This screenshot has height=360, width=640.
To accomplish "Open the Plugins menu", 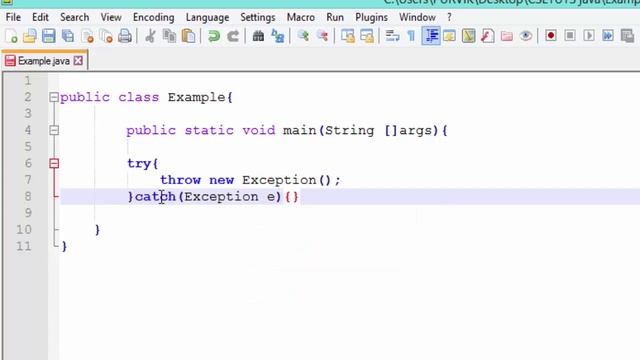I will (371, 18).
